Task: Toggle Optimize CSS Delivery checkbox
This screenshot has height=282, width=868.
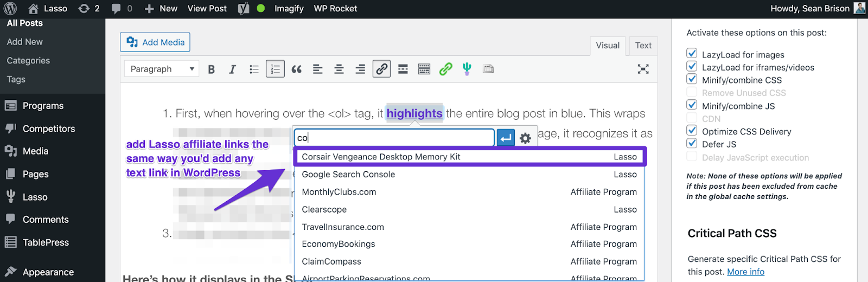Action: click(692, 130)
